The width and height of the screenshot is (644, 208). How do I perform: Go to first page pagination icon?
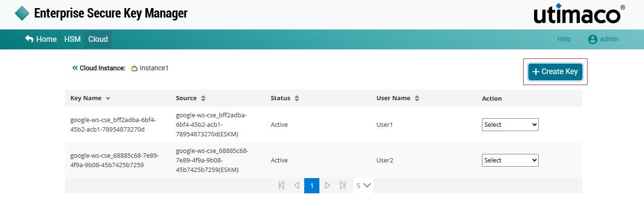tap(281, 186)
